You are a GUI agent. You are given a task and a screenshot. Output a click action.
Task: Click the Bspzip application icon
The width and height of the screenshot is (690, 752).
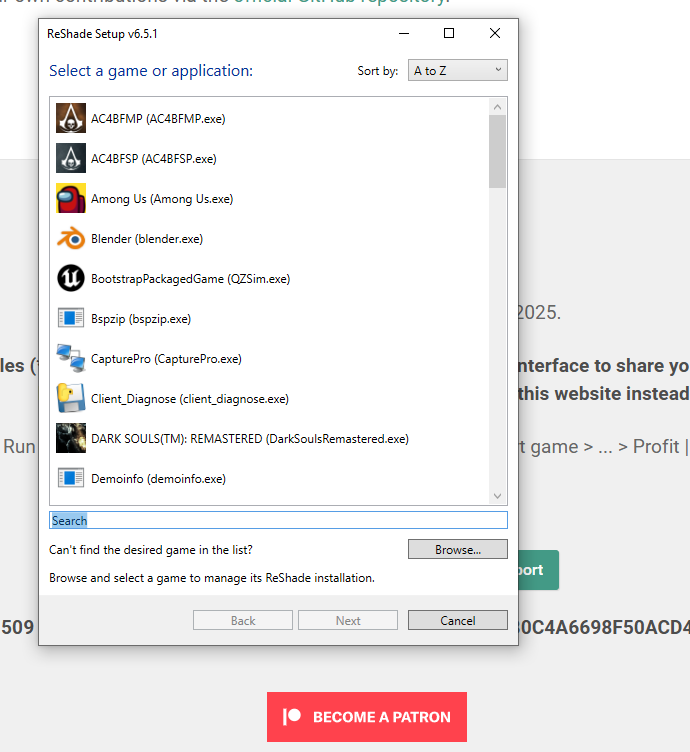(x=71, y=318)
